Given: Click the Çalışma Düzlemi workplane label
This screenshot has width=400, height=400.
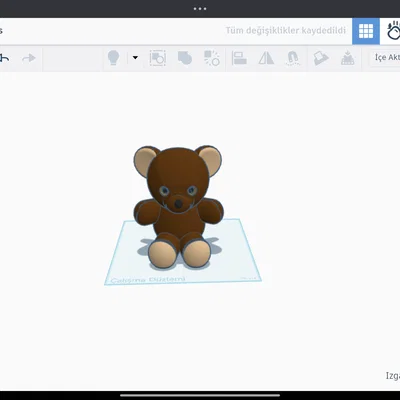Looking at the screenshot, I should pos(148,279).
